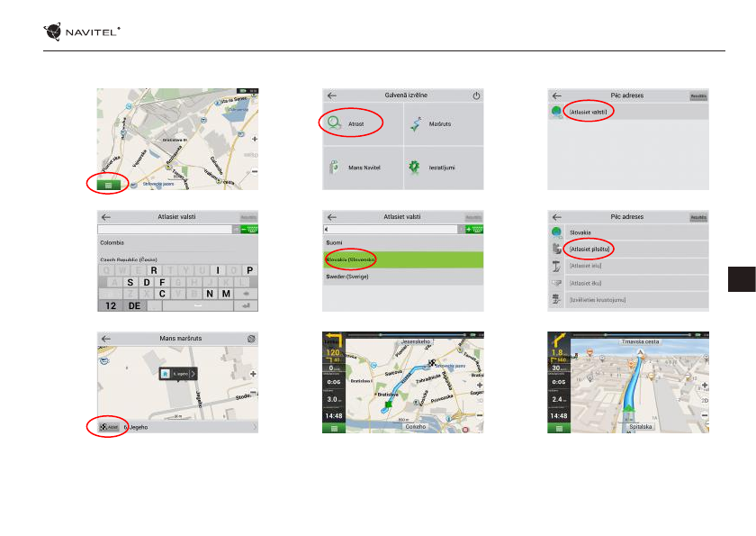The image size is (756, 536).
Task: Choose Colombia in the country list
Action: [177, 242]
